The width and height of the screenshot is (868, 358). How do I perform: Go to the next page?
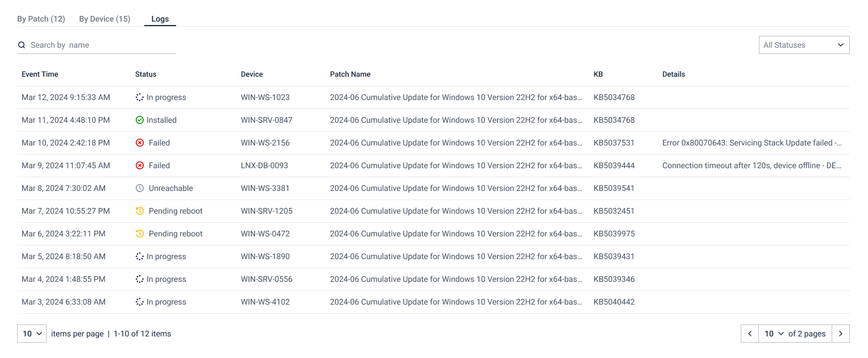[x=841, y=334]
